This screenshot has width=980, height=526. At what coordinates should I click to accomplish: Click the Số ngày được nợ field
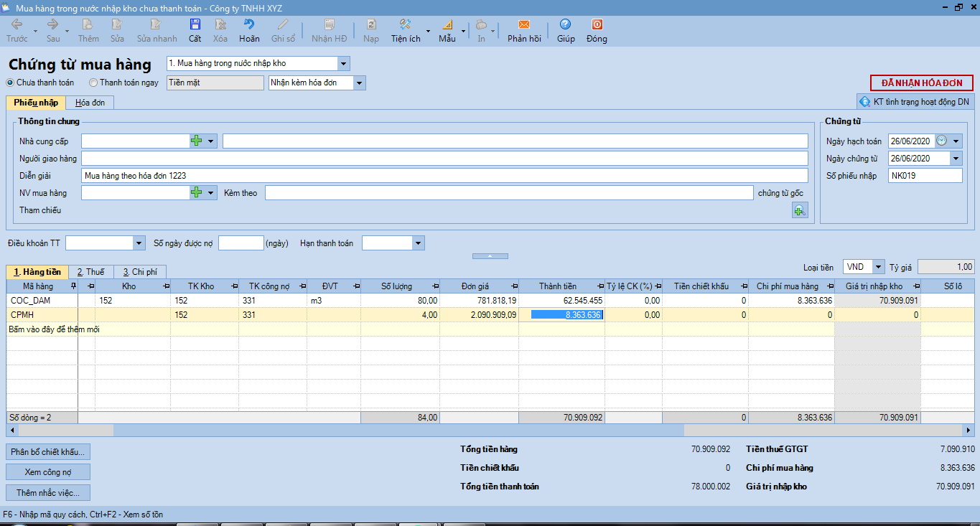(241, 243)
